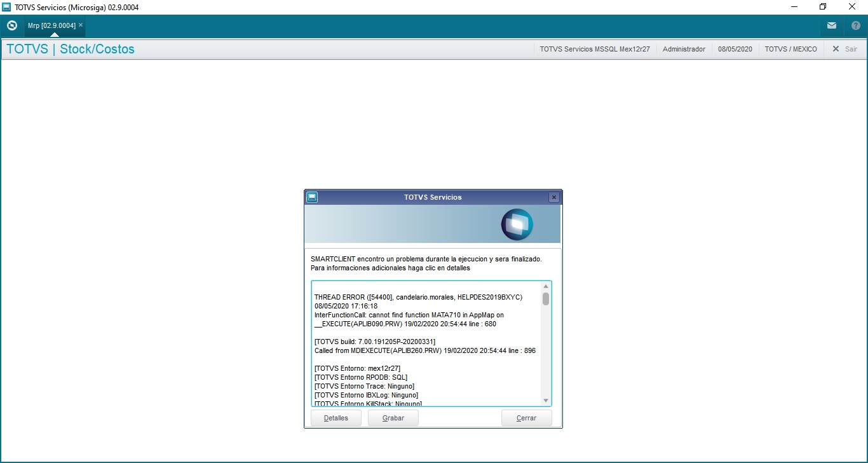This screenshot has width=868, height=463.
Task: Click the [TOTVS Entorno: mex12r27] line
Action: (357, 368)
